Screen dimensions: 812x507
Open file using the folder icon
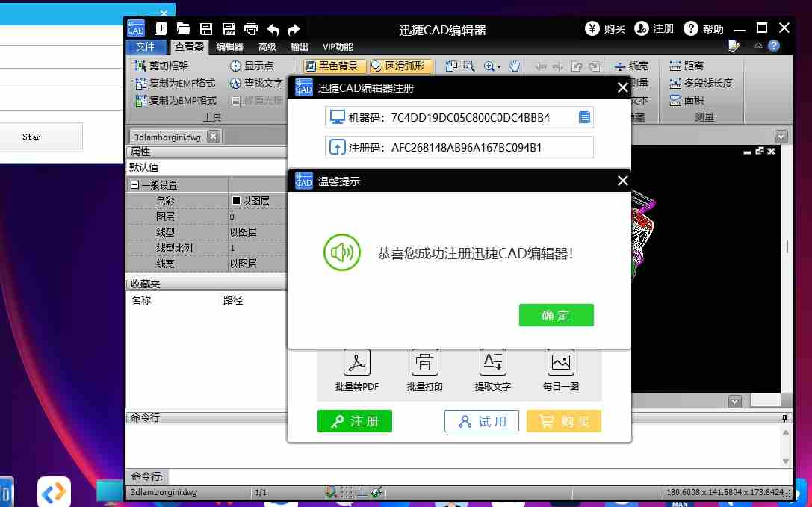(x=183, y=29)
